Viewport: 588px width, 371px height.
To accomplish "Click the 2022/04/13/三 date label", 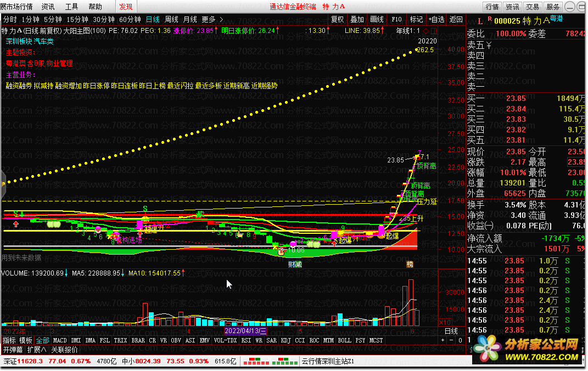I will point(245,330).
